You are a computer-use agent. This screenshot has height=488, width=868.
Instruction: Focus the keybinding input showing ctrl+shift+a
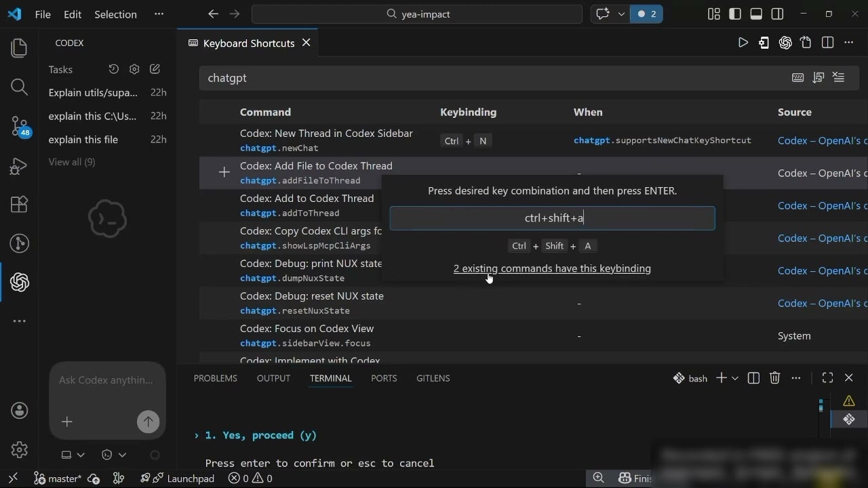tap(552, 218)
